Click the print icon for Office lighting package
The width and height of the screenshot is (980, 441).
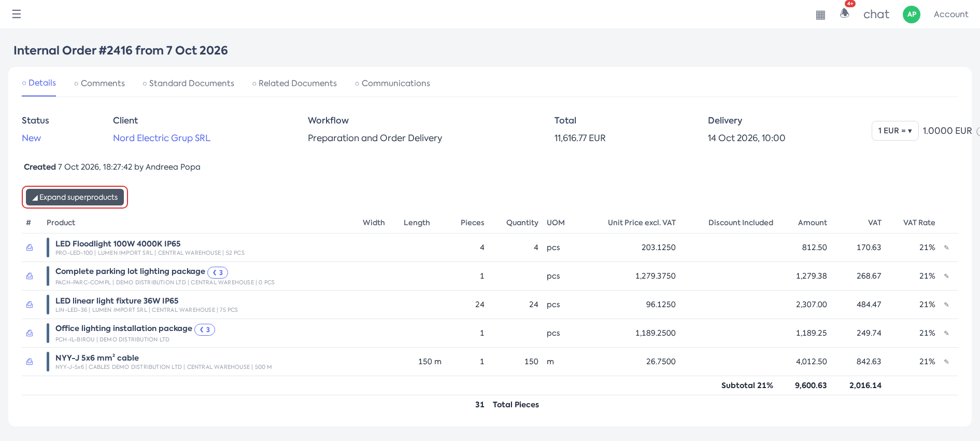click(30, 333)
